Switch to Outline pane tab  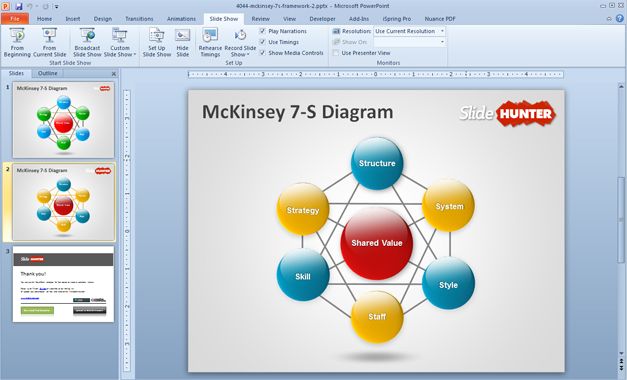tap(47, 73)
